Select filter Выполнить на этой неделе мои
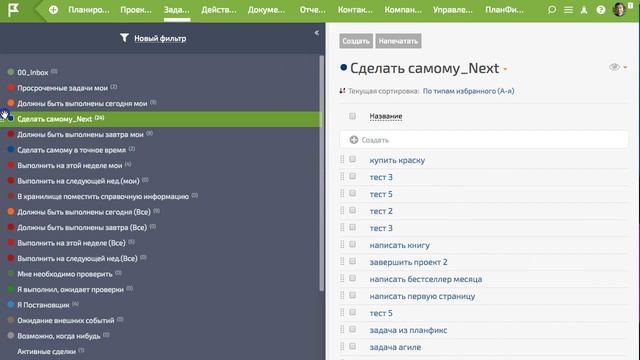Viewport: 640px width, 360px height. tap(70, 165)
